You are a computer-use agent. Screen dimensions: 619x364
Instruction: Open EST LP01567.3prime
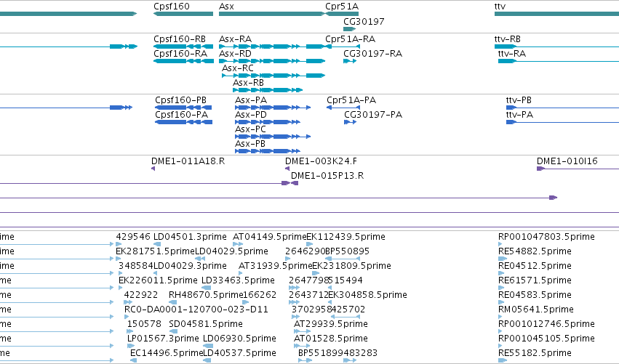point(163,339)
